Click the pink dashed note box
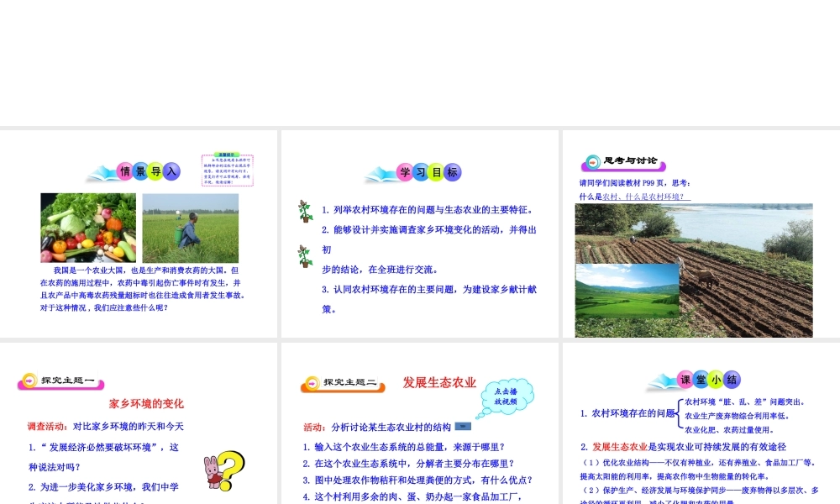 227,170
